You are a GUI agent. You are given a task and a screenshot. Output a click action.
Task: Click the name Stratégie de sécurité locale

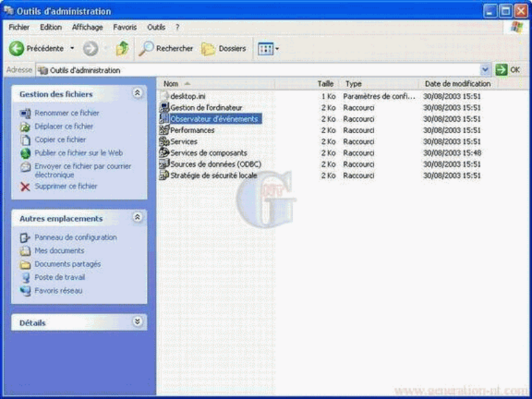click(x=213, y=175)
